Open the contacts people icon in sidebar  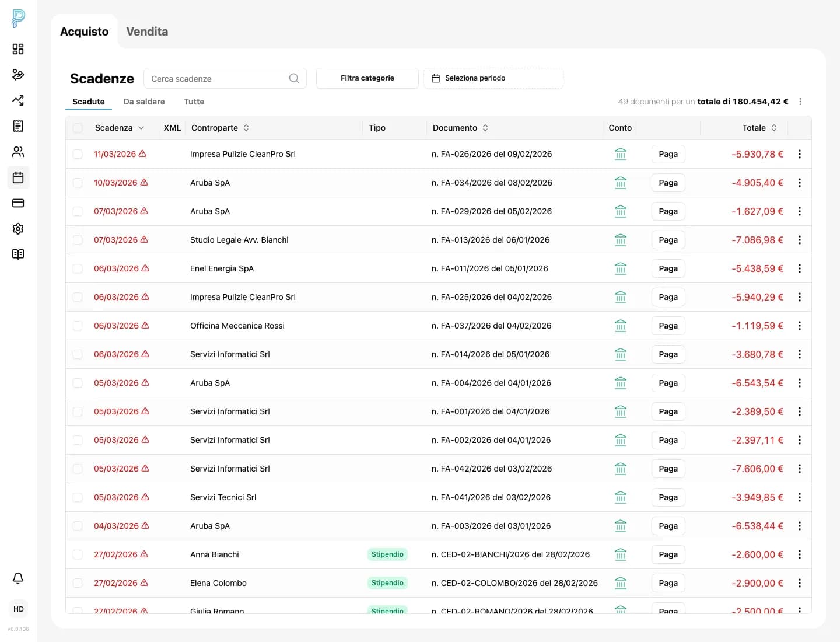pyautogui.click(x=18, y=152)
